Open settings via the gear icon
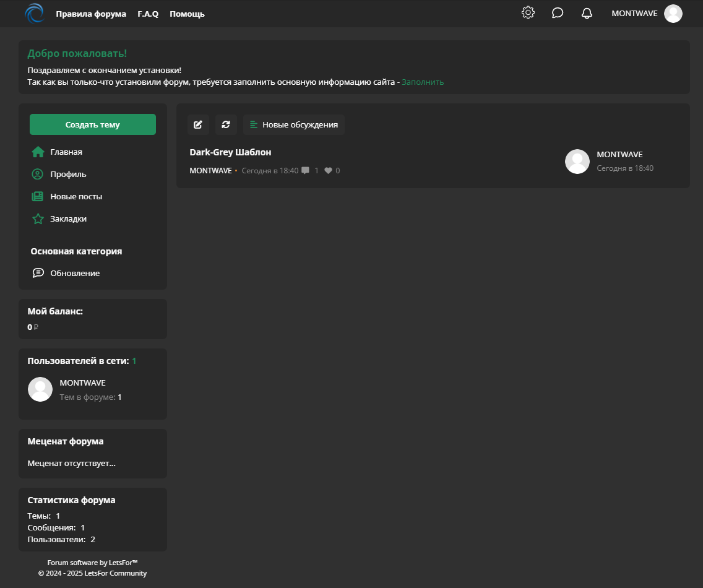The image size is (703, 588). [528, 13]
